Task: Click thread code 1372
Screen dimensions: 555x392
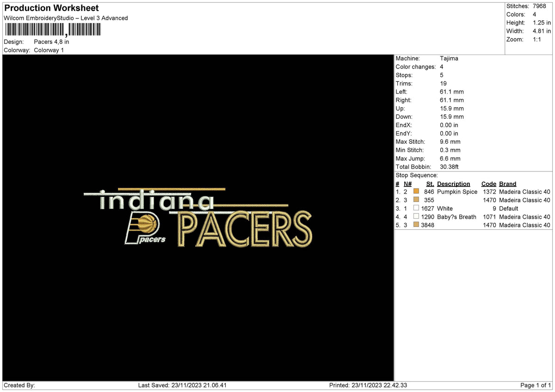Action: point(489,192)
